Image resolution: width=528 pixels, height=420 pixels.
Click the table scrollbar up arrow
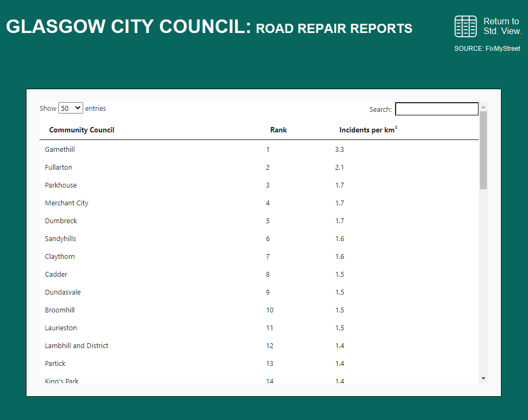(x=483, y=107)
